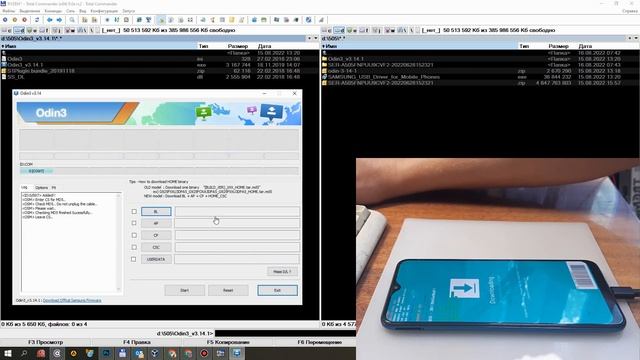This screenshot has width=640, height=360.
Task: Click the reread/refresh arrows toolbar icon
Action: click(x=37, y=20)
